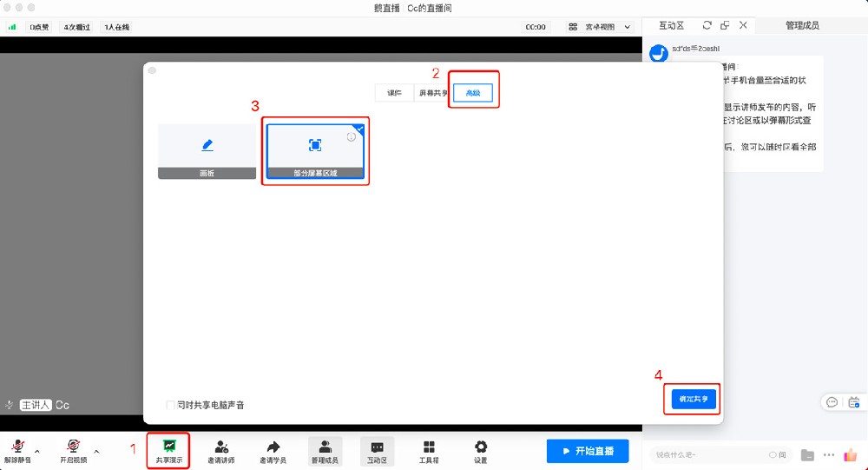The height and width of the screenshot is (470, 868).
Task: Toggle the 问 question radio option
Action: (x=777, y=455)
